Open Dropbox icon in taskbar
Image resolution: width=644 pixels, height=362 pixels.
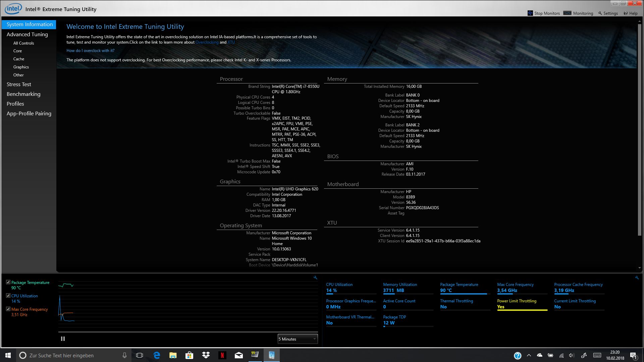click(x=206, y=355)
